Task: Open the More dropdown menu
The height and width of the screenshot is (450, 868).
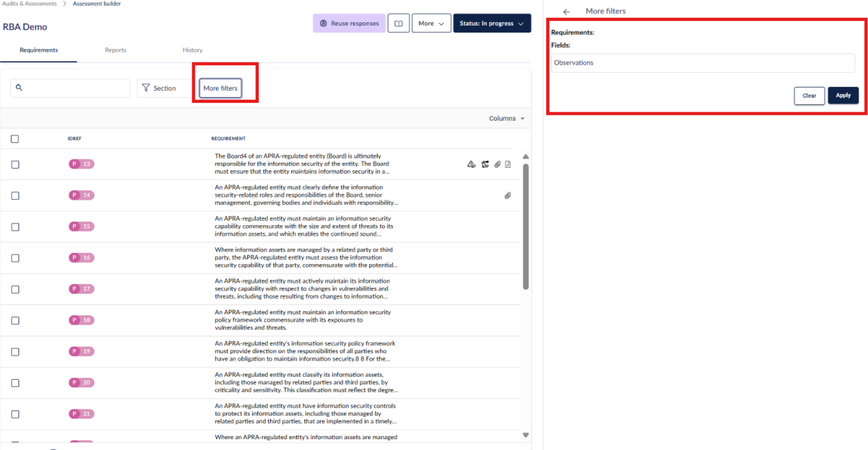Action: point(431,24)
